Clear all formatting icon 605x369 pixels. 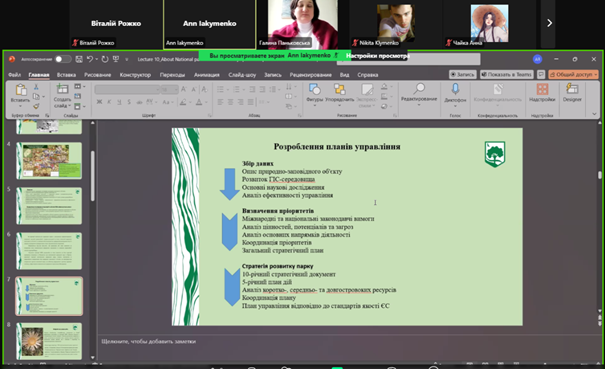pyautogui.click(x=204, y=90)
